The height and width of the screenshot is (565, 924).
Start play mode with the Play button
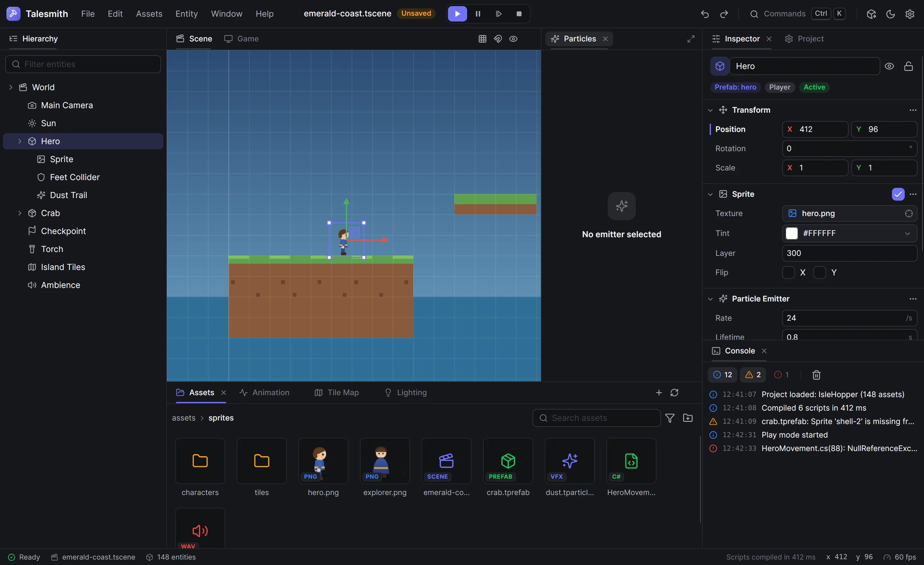pos(457,14)
